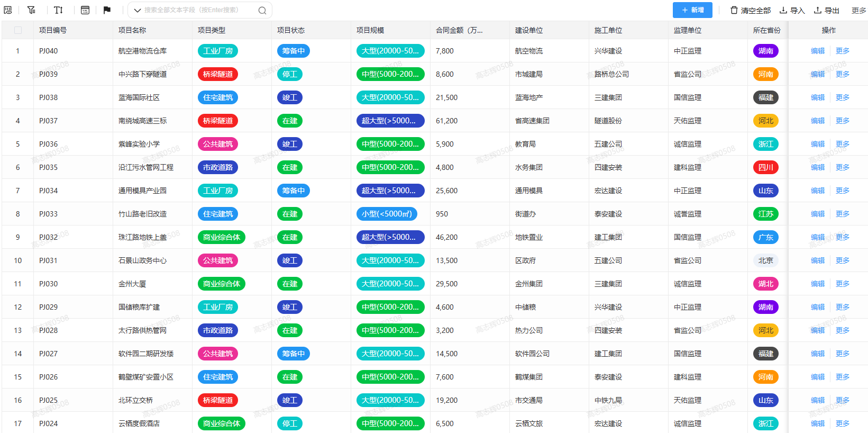The image size is (868, 433).
Task: Open 更多 actions for row PJ040
Action: pos(843,51)
